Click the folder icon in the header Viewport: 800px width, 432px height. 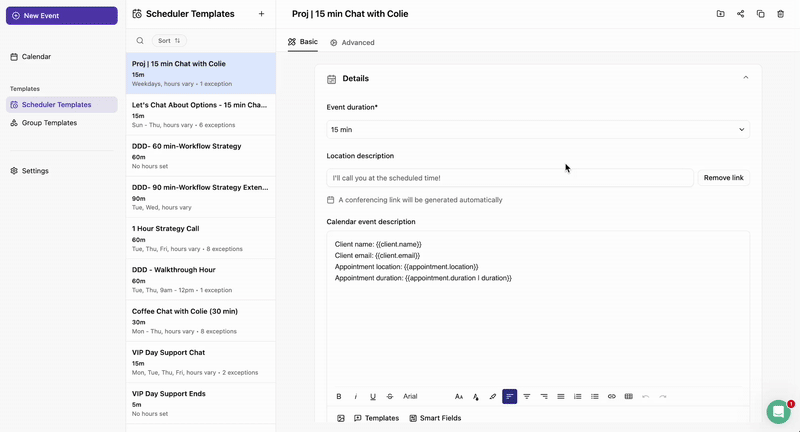tap(721, 14)
